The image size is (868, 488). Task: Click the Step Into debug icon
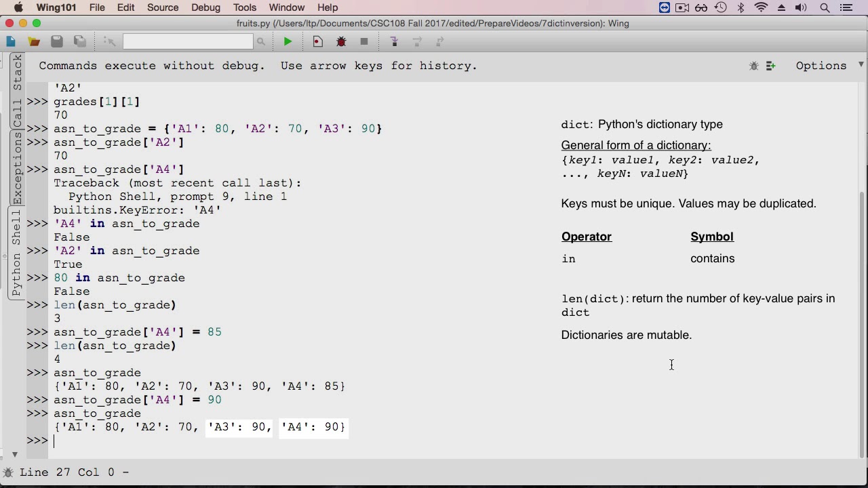(394, 42)
